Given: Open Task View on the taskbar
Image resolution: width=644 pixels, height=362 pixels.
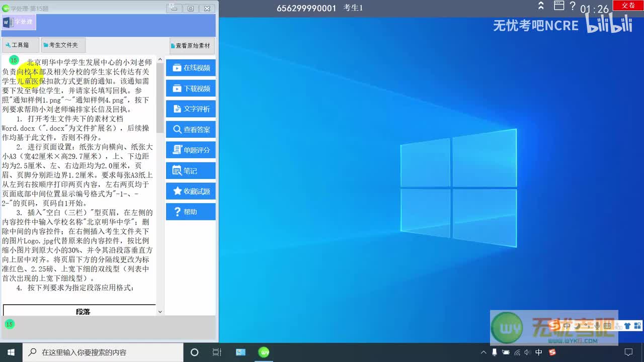Looking at the screenshot, I should (x=217, y=352).
